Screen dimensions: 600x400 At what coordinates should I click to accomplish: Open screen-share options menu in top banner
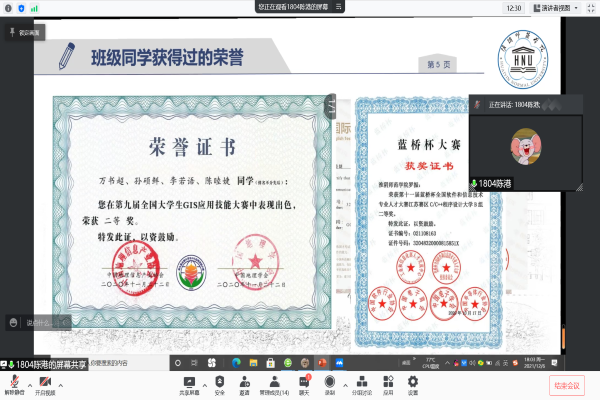click(x=340, y=6)
